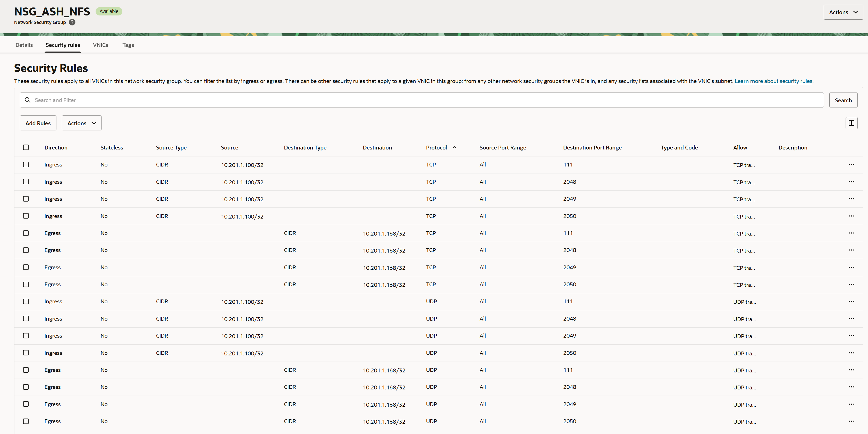
Task: Open row menu for Egress UDP 2049 rule
Action: coord(851,404)
